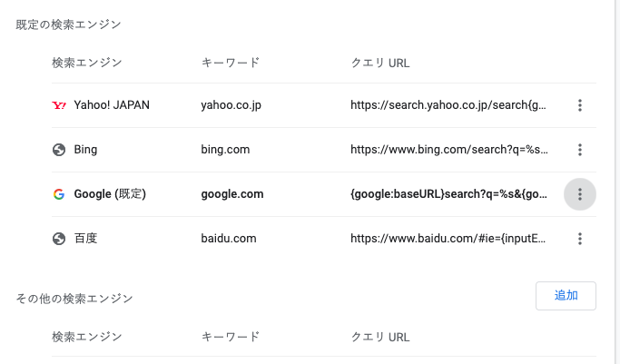Open more actions menu for Yahoo! JAPAN
The image size is (620, 364).
580,105
